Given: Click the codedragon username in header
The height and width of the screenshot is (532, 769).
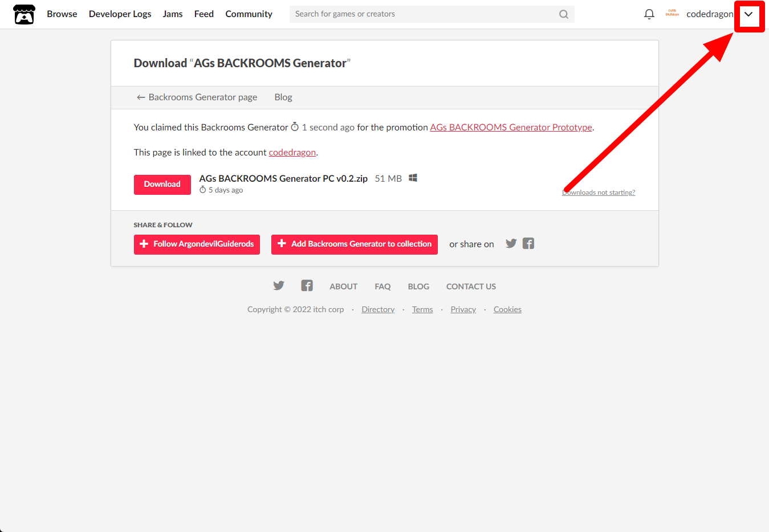Looking at the screenshot, I should [x=710, y=14].
